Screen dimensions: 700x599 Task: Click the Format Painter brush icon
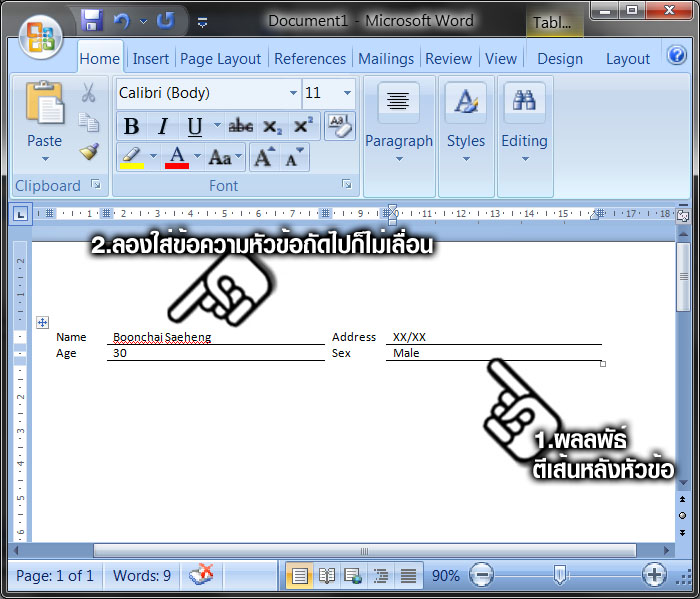[x=89, y=152]
